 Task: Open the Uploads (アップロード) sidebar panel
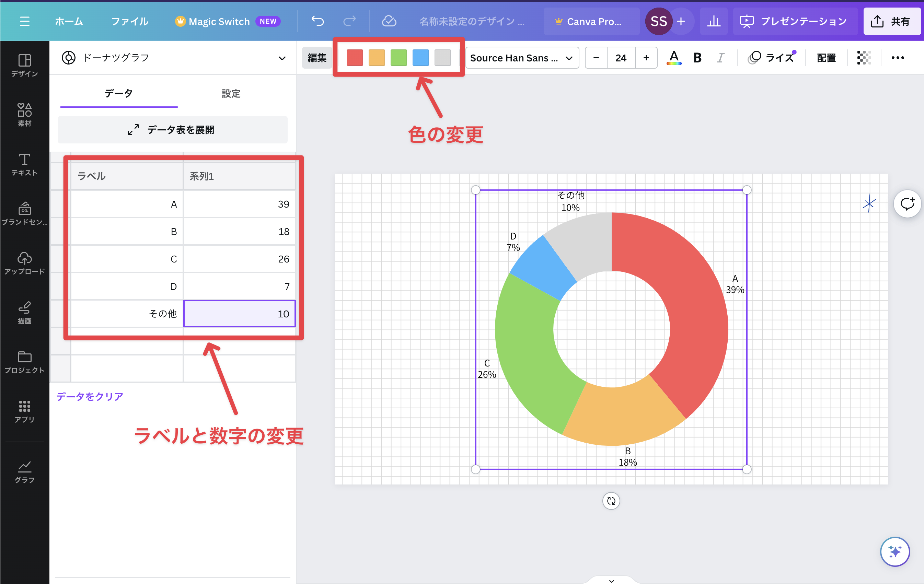click(x=25, y=263)
